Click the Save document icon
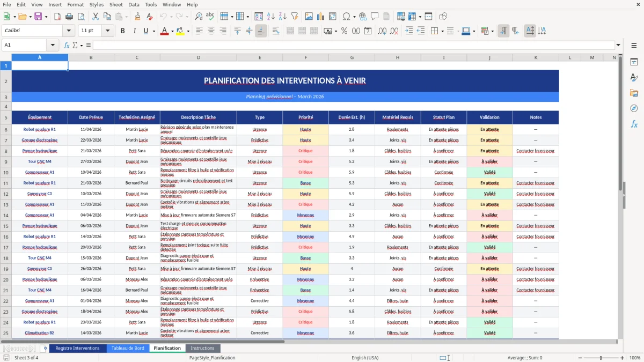The width and height of the screenshot is (644, 362). pyautogui.click(x=38, y=17)
